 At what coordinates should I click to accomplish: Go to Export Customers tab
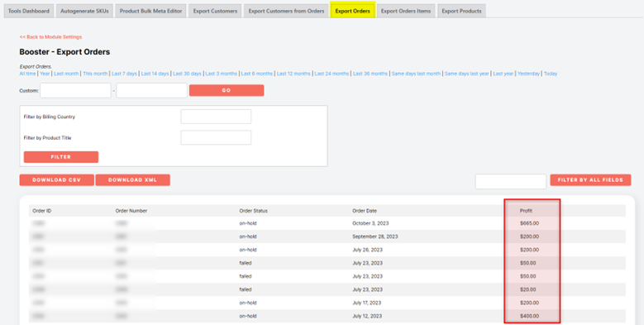pyautogui.click(x=215, y=11)
